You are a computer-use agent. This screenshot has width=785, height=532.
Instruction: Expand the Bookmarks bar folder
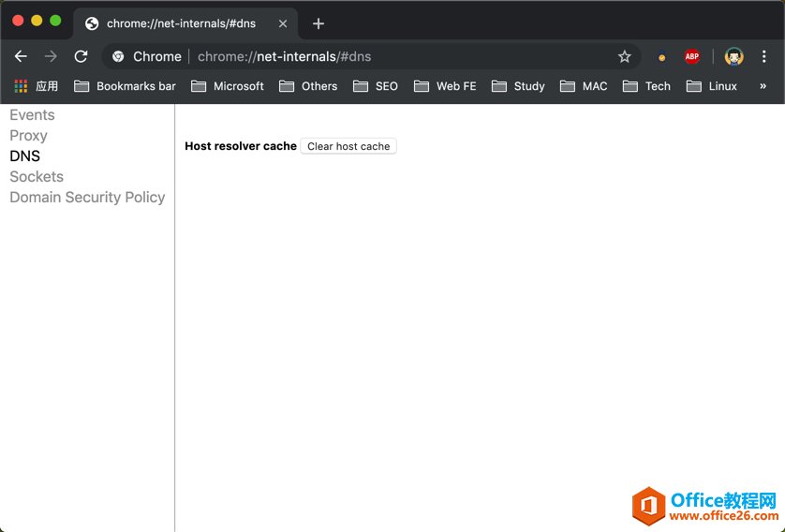[x=125, y=86]
